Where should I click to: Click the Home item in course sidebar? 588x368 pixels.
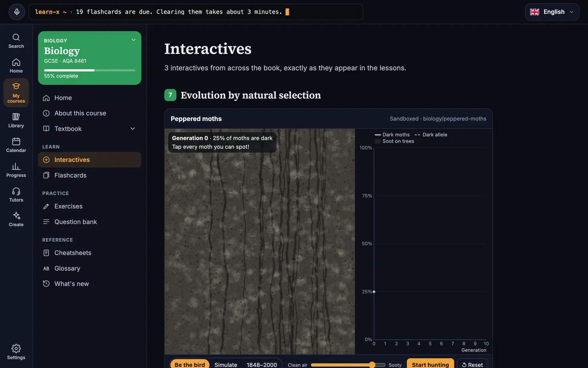click(90, 98)
